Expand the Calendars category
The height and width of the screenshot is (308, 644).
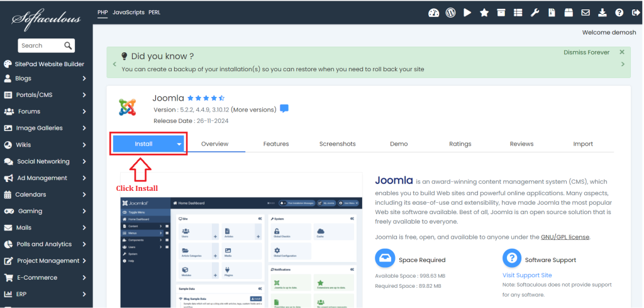tap(46, 195)
